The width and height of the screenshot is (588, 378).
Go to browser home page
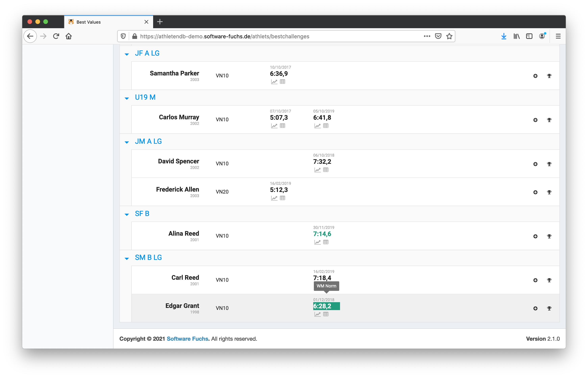click(x=69, y=36)
